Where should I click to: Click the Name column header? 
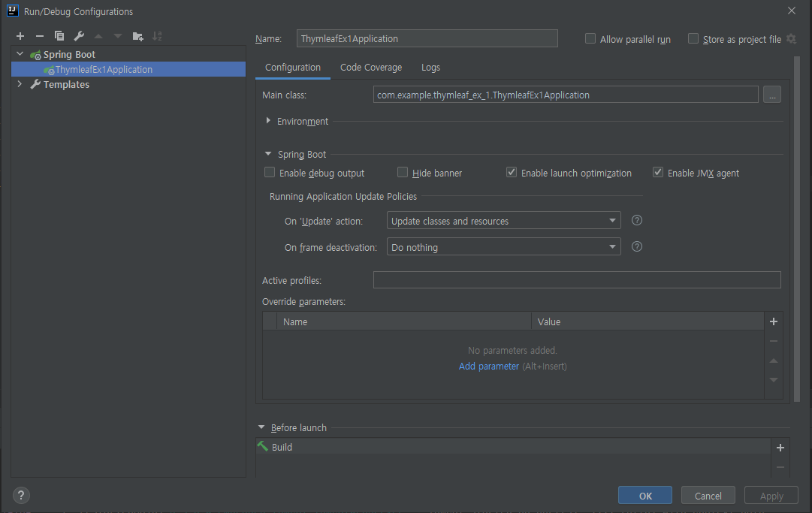tap(404, 321)
